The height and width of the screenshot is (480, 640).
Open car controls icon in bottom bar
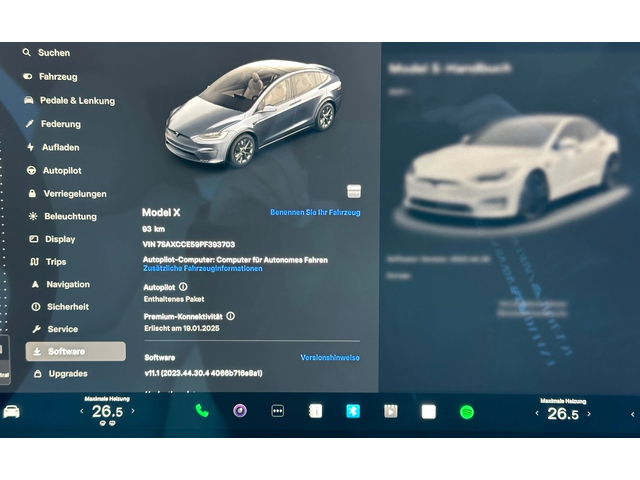(11, 411)
